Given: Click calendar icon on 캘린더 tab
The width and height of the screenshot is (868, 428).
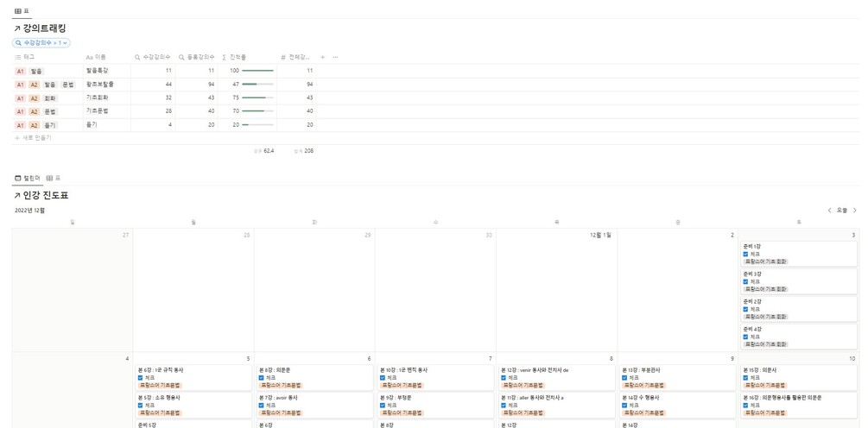Looking at the screenshot, I should click(18, 178).
